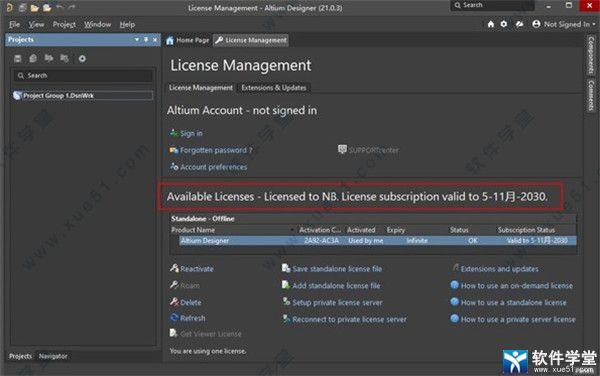Viewport: 600px width, 376px height.
Task: Switch to Extensions & Updates tab
Action: pyautogui.click(x=274, y=88)
